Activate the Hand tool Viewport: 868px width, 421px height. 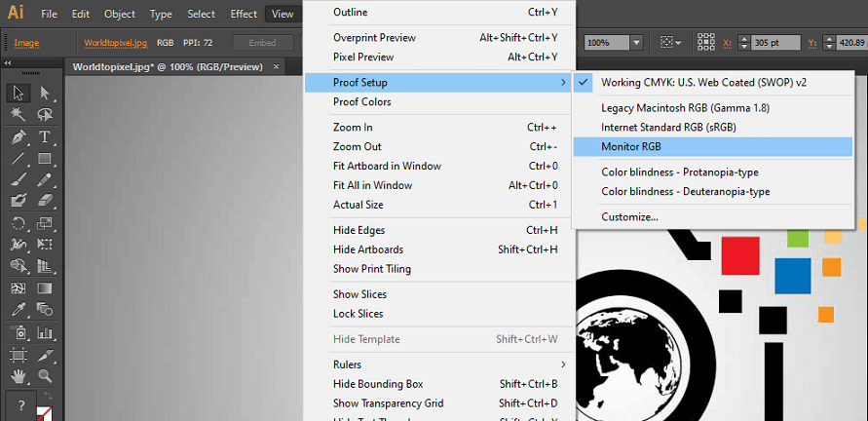pos(19,377)
